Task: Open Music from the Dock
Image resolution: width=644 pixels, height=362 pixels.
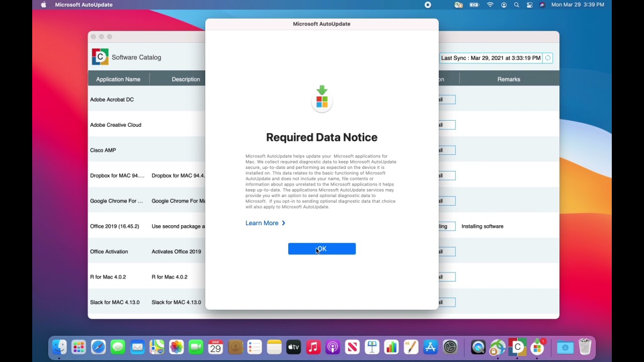Action: tap(313, 347)
